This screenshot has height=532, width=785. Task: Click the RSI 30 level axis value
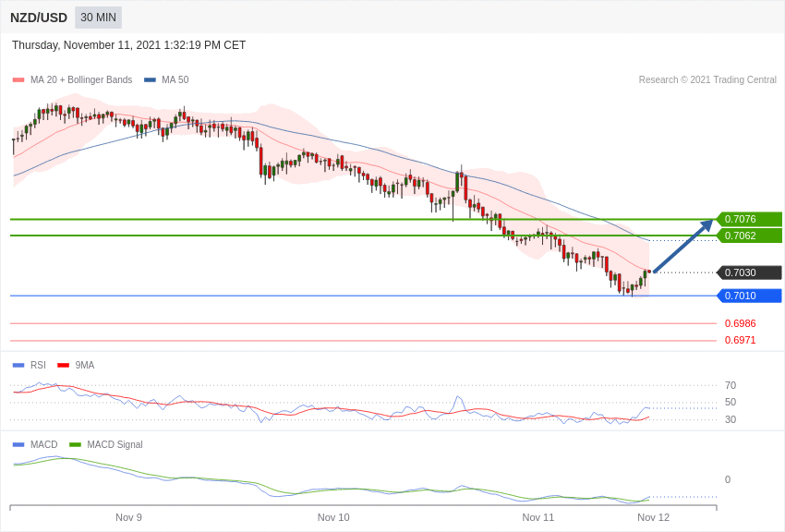click(x=731, y=419)
